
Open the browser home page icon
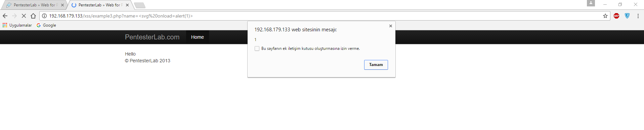(x=33, y=16)
